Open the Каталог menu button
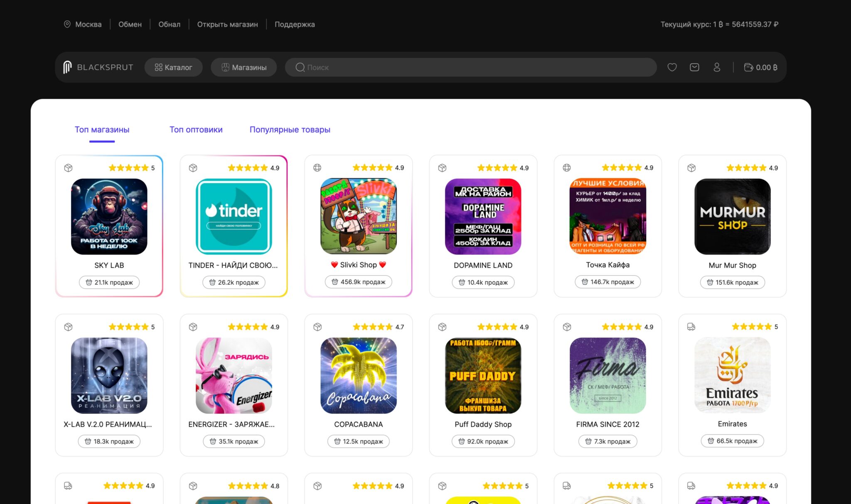 (173, 67)
